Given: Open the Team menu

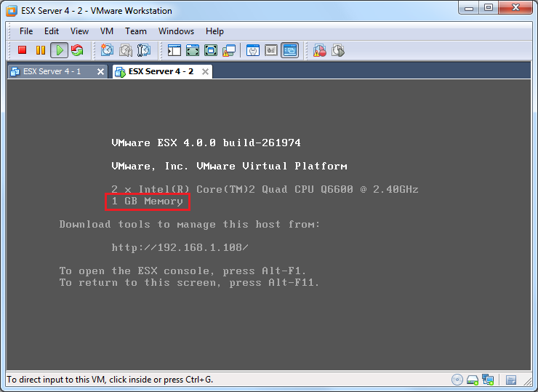Looking at the screenshot, I should pyautogui.click(x=136, y=31).
